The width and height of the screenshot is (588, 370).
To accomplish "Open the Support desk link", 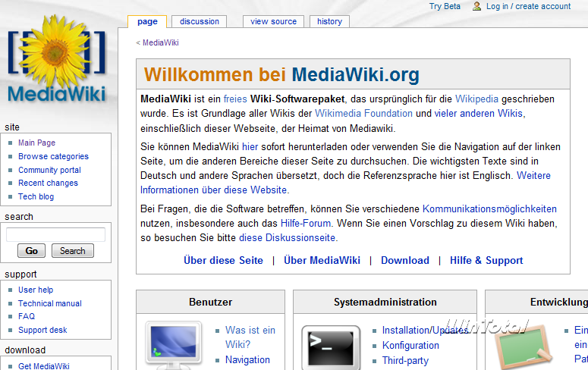I will (42, 330).
